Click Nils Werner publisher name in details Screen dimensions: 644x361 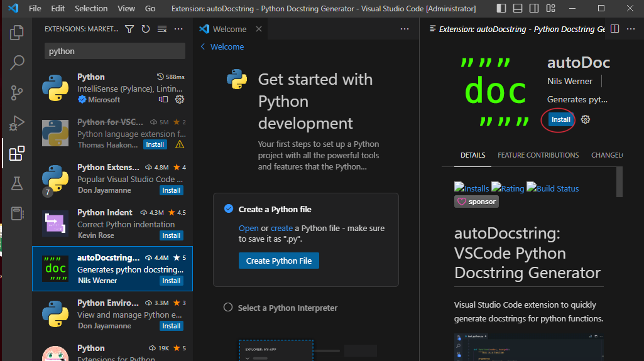570,81
